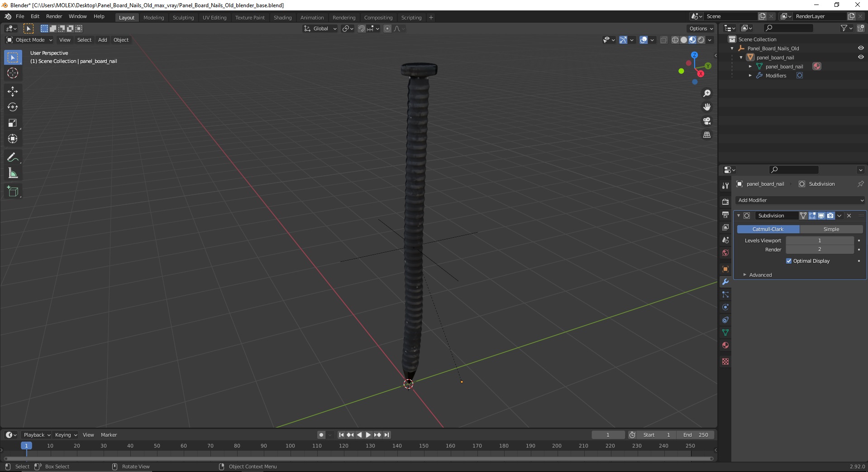Screen dimensions: 868x472
Task: Open the Object Data properties tab
Action: pyautogui.click(x=725, y=332)
